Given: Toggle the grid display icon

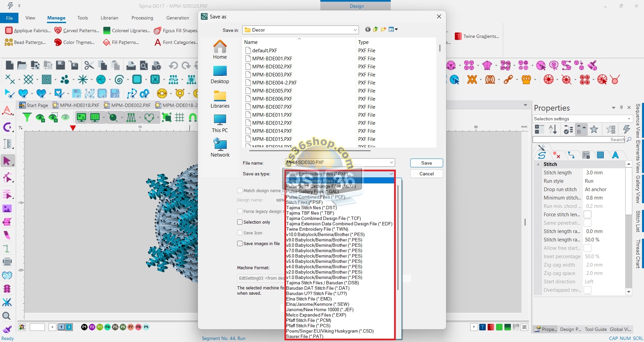Looking at the screenshot, I should point(179,117).
